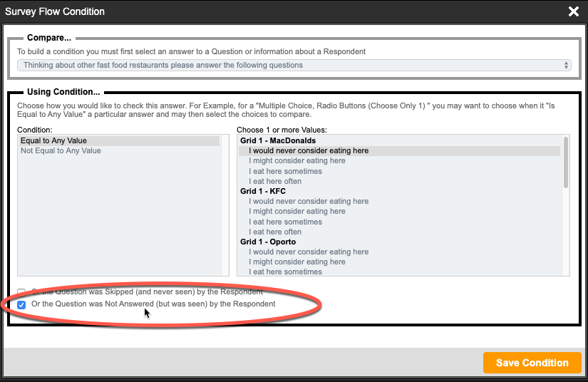Select Oporto 'I would never consider eating here'
The image size is (588, 382).
coord(309,252)
